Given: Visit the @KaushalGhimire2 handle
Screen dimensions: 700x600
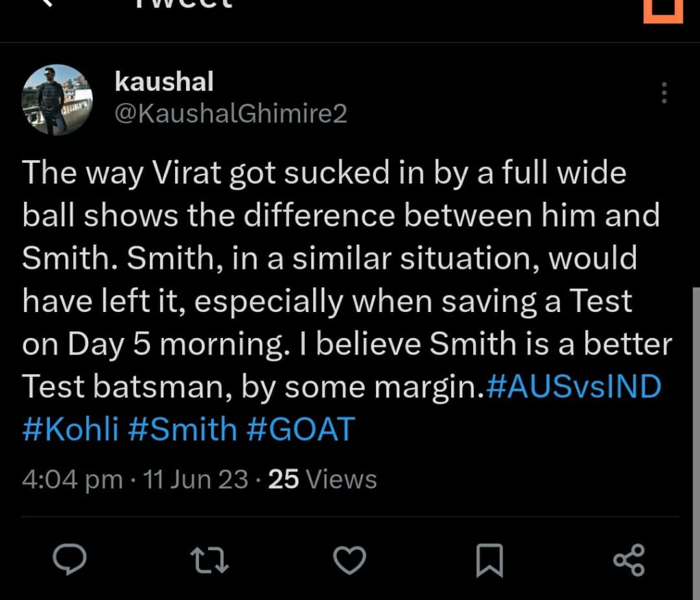Looking at the screenshot, I should pos(231,114).
